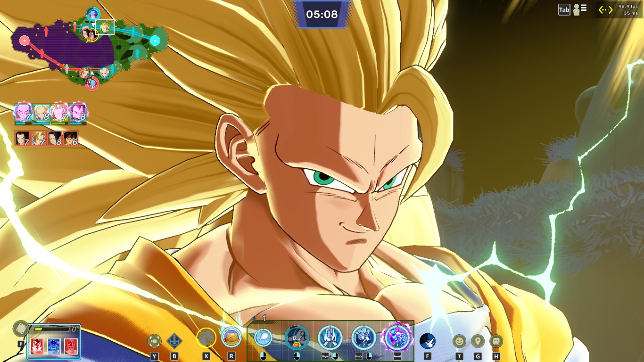
Task: Open the chat bubble icon above H
Action: click(496, 341)
